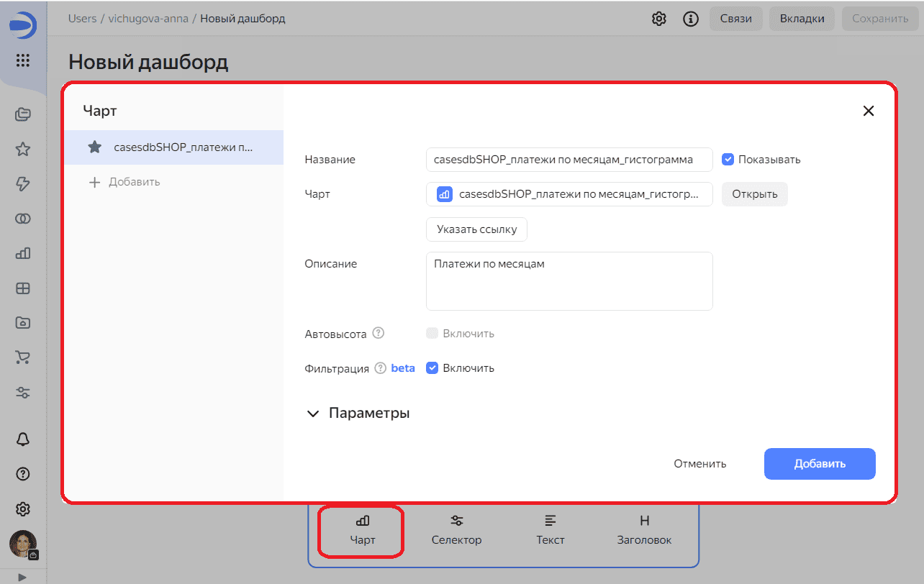This screenshot has height=584, width=924.
Task: Expand the Параметры section
Action: point(358,414)
